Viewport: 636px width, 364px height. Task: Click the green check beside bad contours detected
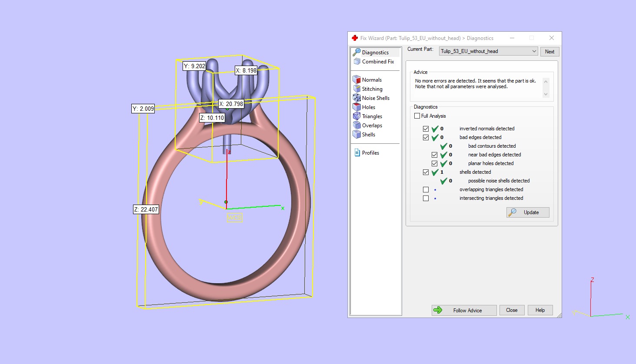(x=443, y=146)
